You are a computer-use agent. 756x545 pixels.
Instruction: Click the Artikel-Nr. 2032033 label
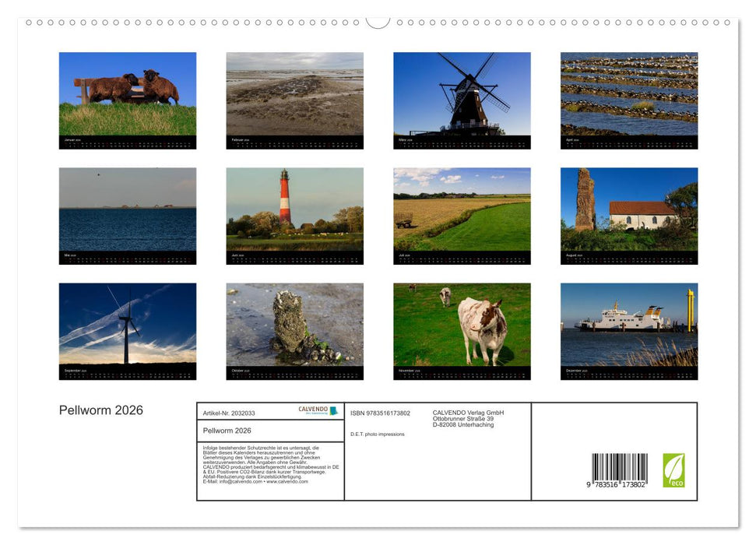(x=230, y=413)
